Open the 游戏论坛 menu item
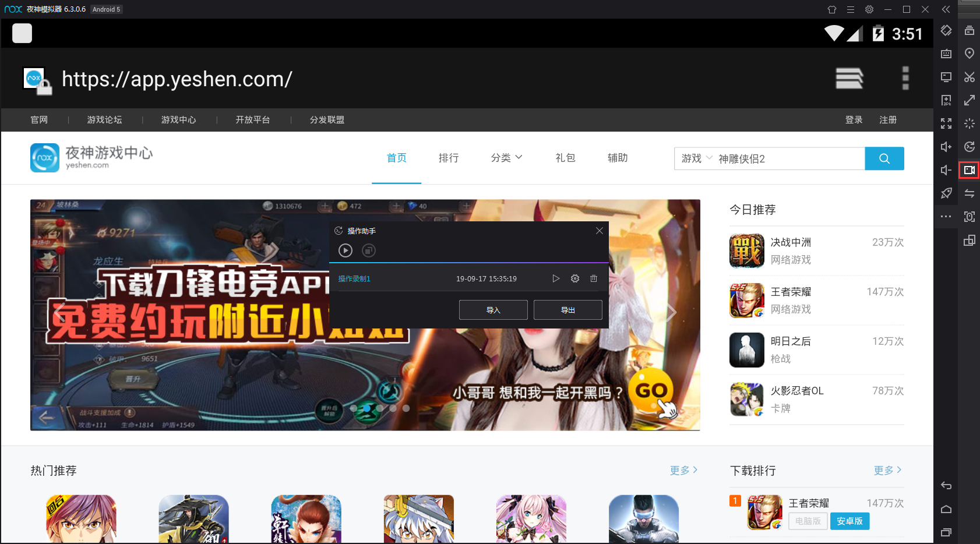Viewport: 980px width, 544px height. click(104, 120)
